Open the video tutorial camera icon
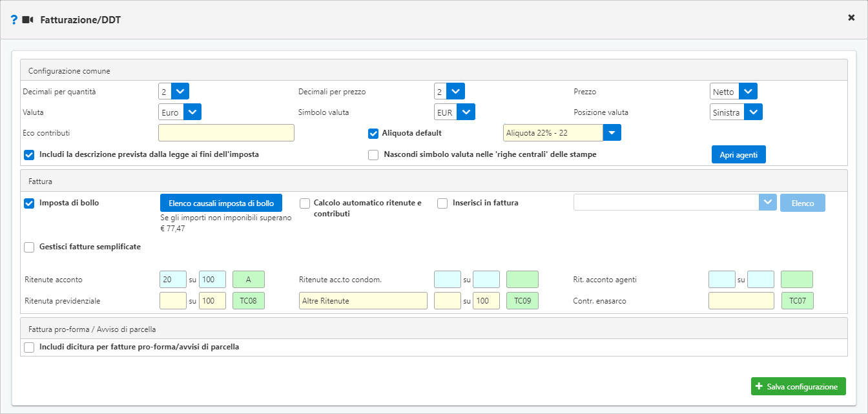 click(x=27, y=20)
